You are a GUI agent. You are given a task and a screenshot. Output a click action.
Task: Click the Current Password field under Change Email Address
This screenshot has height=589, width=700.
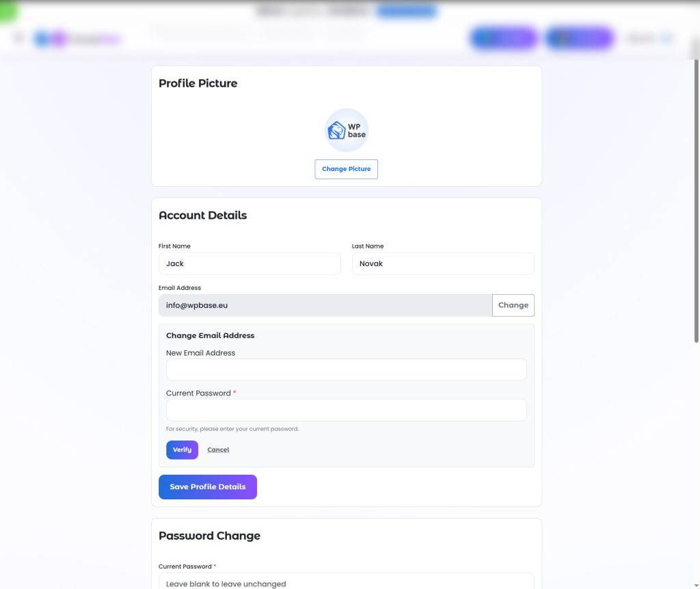(347, 410)
